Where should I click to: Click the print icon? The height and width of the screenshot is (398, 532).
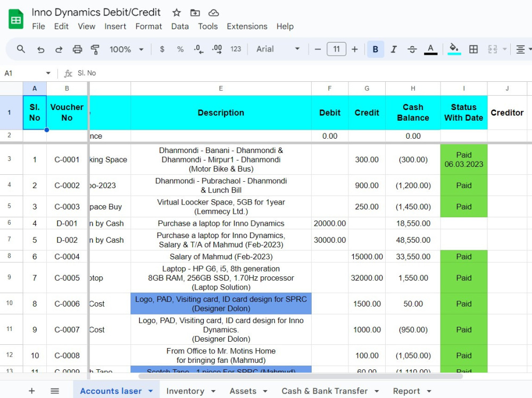pos(77,49)
